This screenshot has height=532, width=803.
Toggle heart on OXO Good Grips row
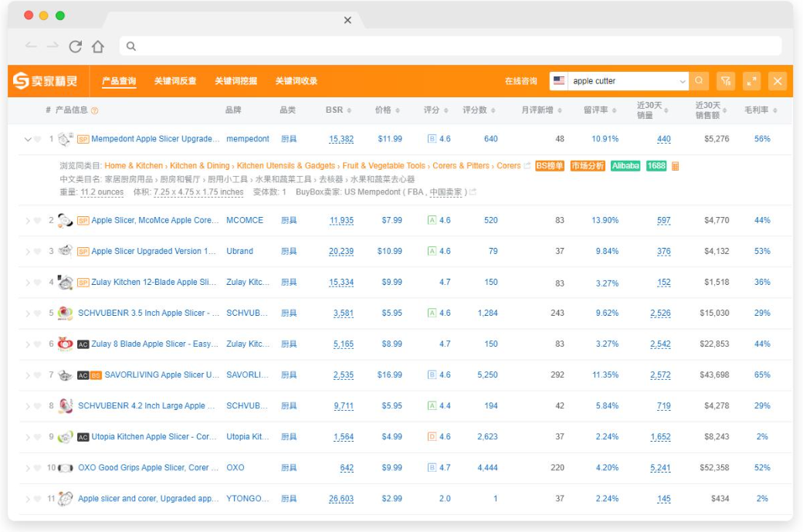click(x=38, y=468)
